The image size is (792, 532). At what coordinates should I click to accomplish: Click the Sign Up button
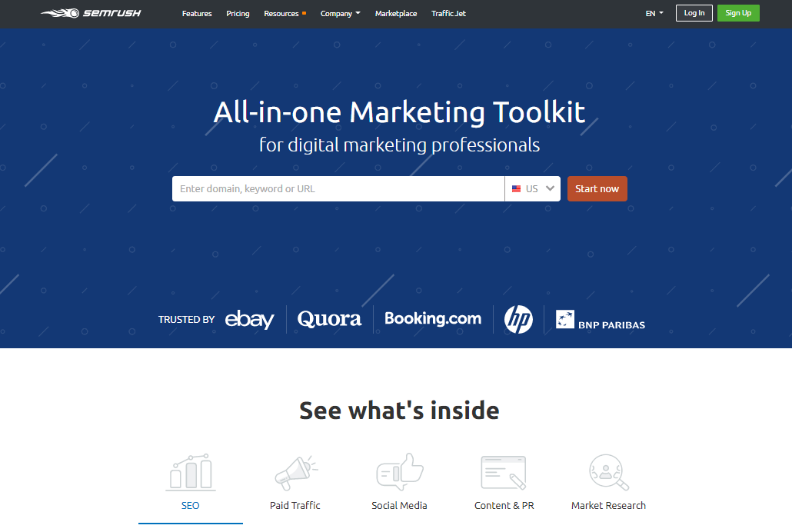click(x=738, y=13)
